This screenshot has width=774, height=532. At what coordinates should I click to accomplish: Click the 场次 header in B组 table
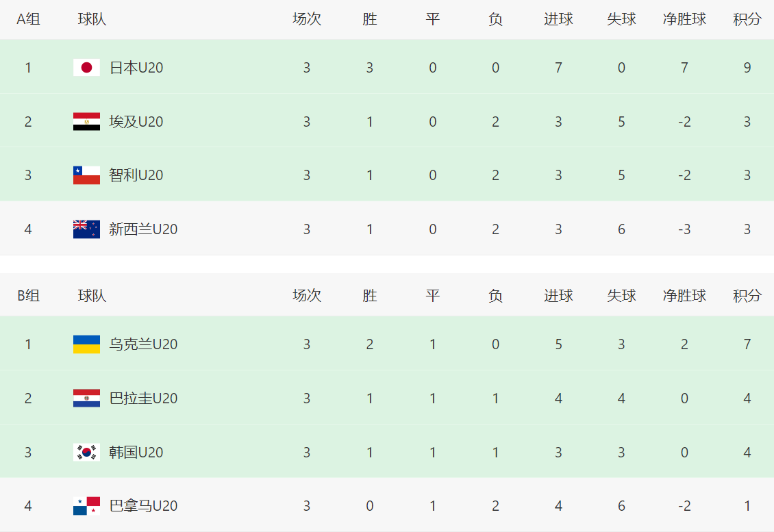click(x=306, y=296)
